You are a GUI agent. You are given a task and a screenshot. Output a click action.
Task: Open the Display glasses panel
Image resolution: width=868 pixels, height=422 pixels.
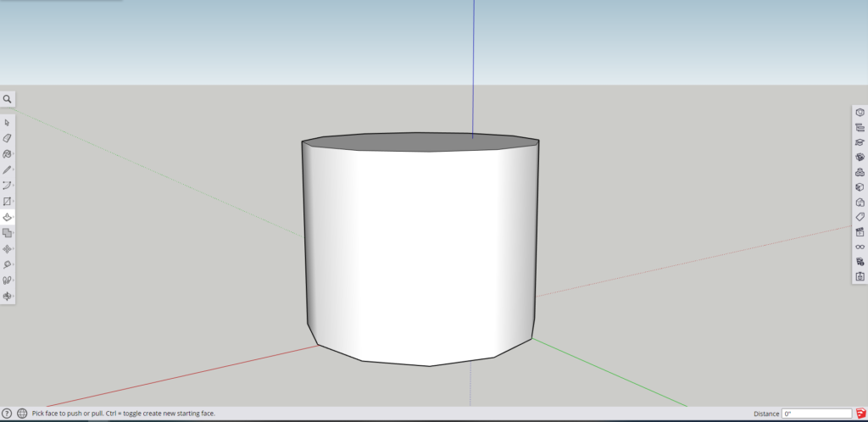[860, 247]
